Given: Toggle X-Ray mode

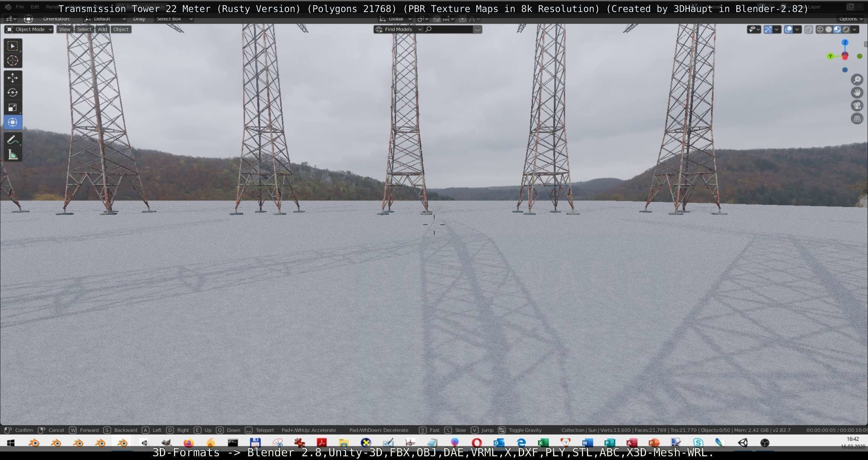Looking at the screenshot, I should pos(809,29).
